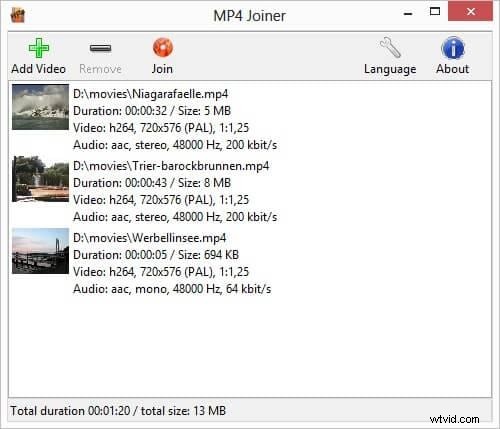This screenshot has width=500, height=429.
Task: Click file path D:\movies\Trier-barockbrunnen.mp4
Action: [x=171, y=166]
